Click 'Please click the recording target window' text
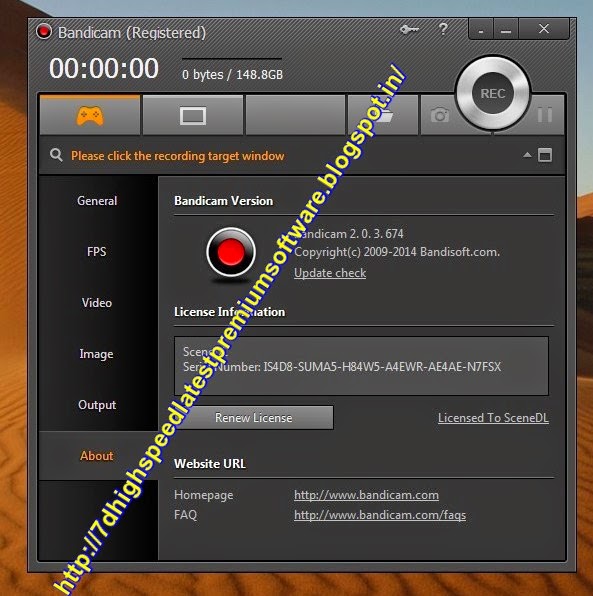The width and height of the screenshot is (593, 596). [x=178, y=156]
